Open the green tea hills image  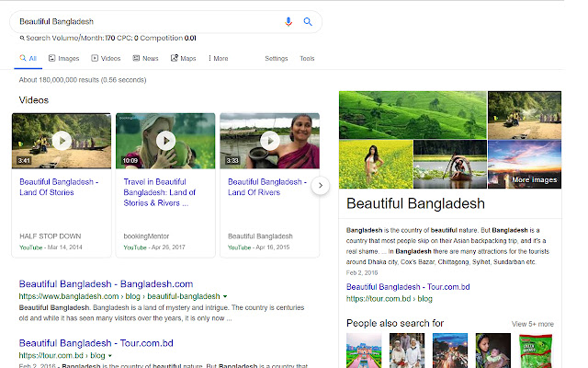pos(413,115)
